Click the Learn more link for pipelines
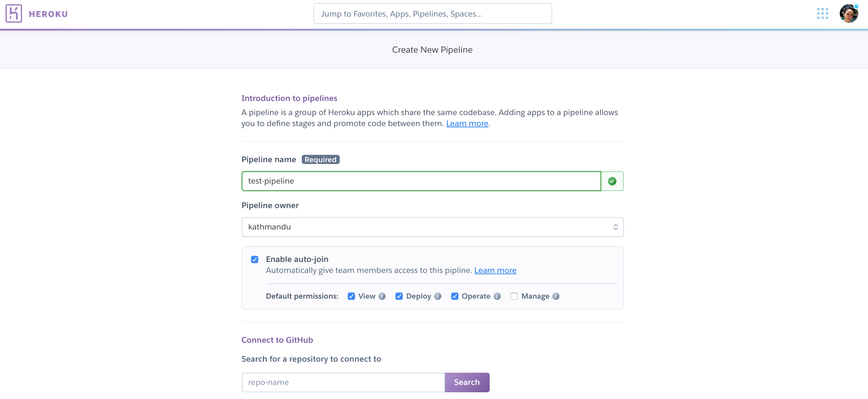The width and height of the screenshot is (868, 399). point(467,123)
